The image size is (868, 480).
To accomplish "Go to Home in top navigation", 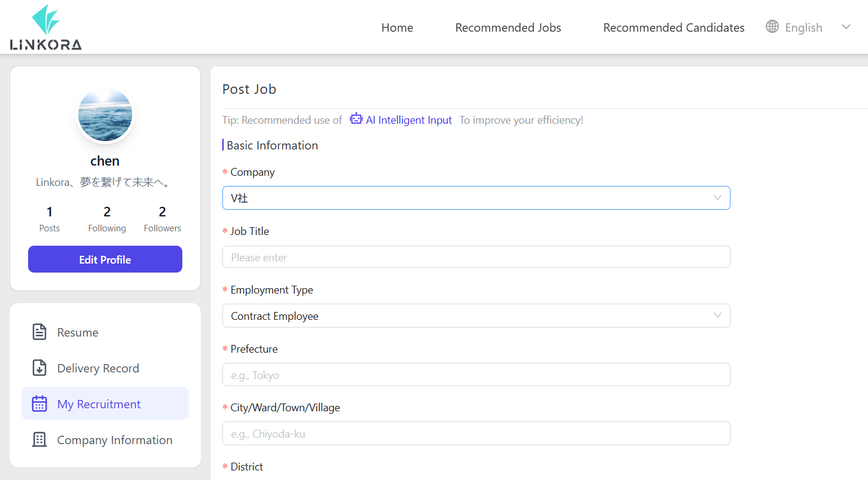I will click(397, 27).
